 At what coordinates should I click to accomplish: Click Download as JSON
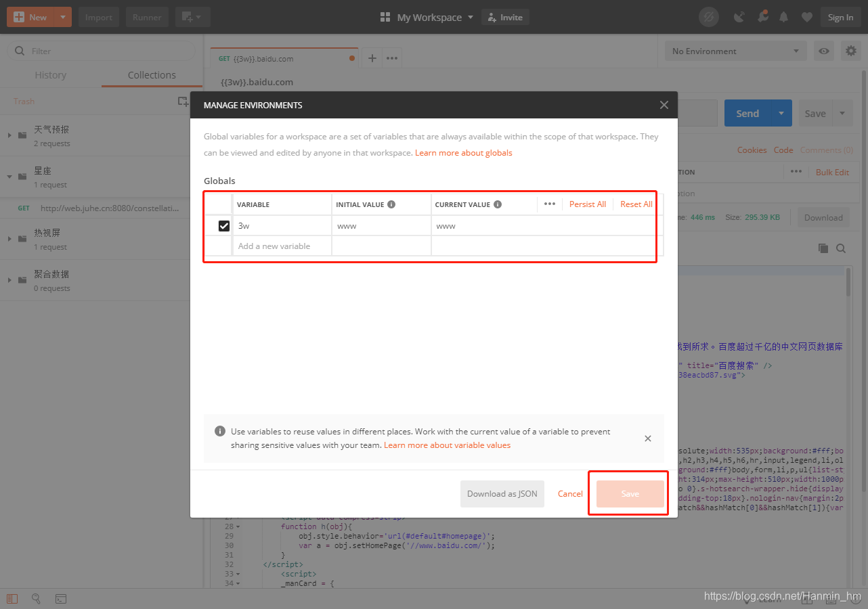pyautogui.click(x=502, y=494)
